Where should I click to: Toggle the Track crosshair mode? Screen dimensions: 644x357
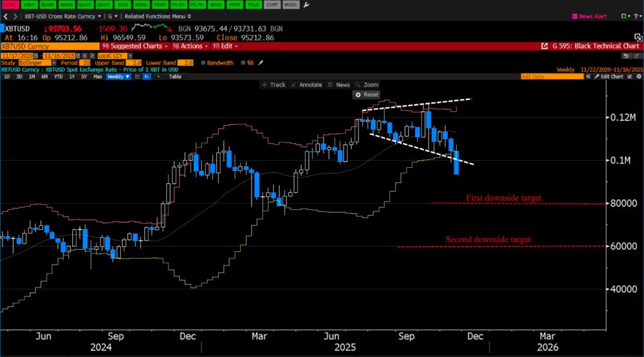(x=274, y=84)
